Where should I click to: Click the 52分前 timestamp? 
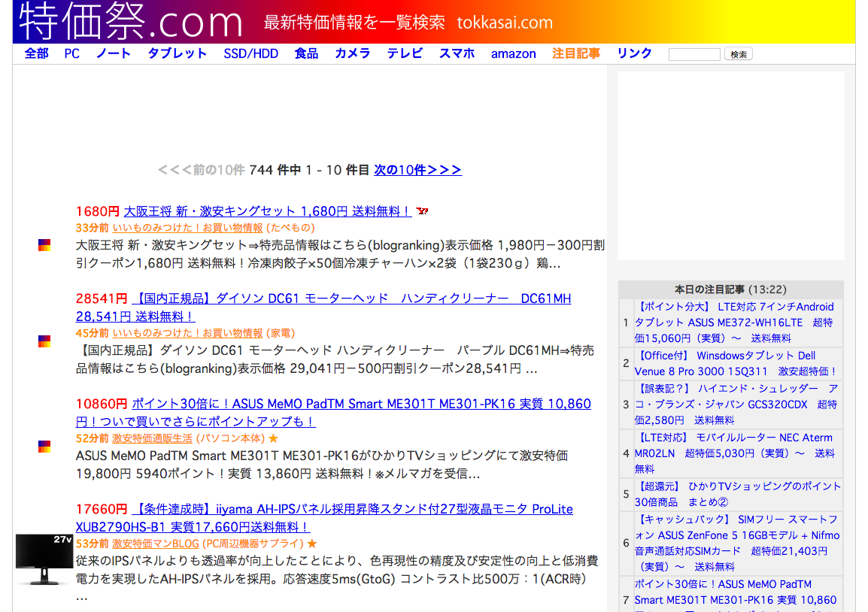point(92,438)
